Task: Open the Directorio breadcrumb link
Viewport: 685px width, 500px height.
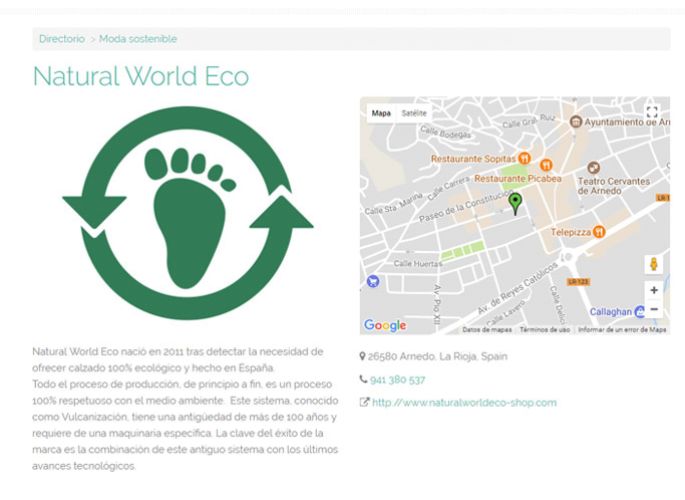Action: [x=62, y=39]
